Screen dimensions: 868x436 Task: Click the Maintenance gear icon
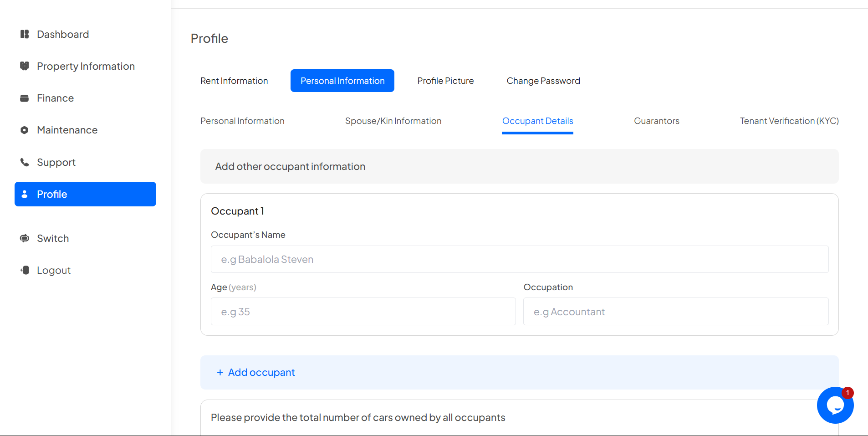point(25,130)
